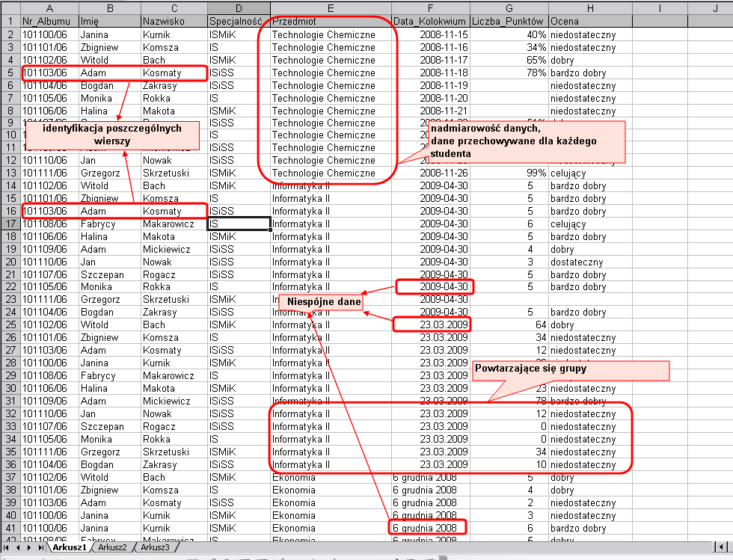This screenshot has height=560, width=733.
Task: Click the Ekonomia cell in row 38
Action: click(x=331, y=490)
